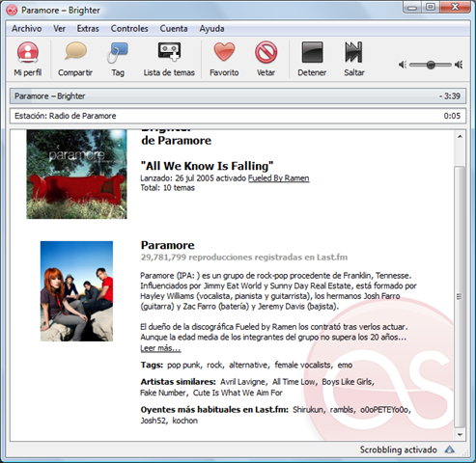The width and height of the screenshot is (476, 463).
Task: Open the Archivo menu
Action: (x=27, y=29)
